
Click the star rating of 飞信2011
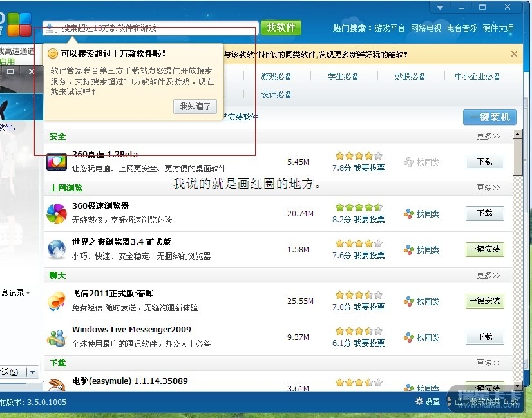tap(359, 295)
